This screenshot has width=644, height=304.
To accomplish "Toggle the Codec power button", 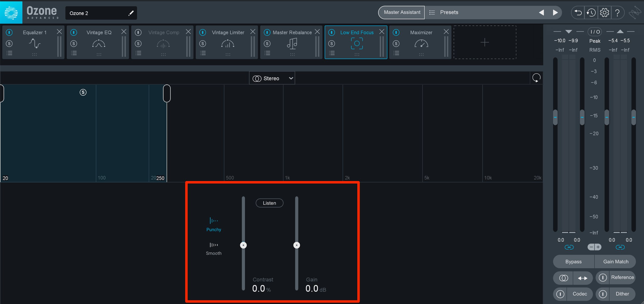I will (x=560, y=294).
